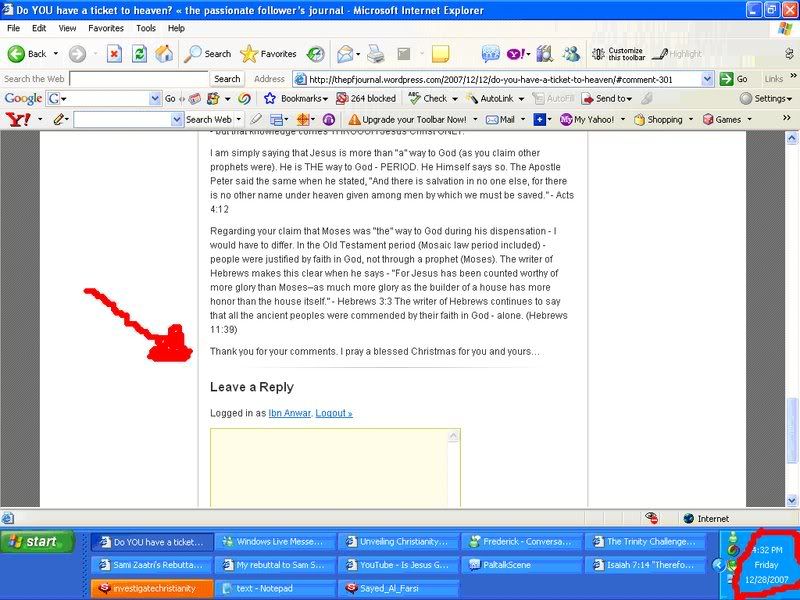Image resolution: width=800 pixels, height=600 pixels.
Task: Expand the Shopping dropdown arrow
Action: (691, 120)
